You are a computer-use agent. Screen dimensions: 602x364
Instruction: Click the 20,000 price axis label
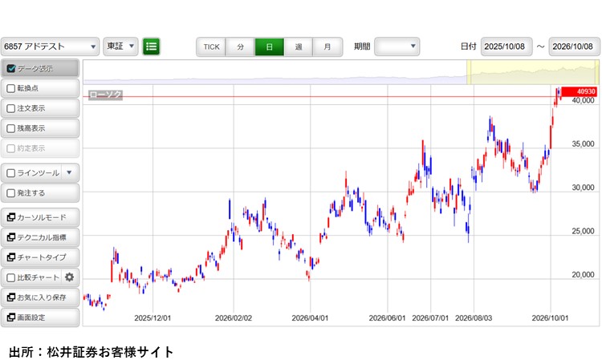(x=583, y=275)
